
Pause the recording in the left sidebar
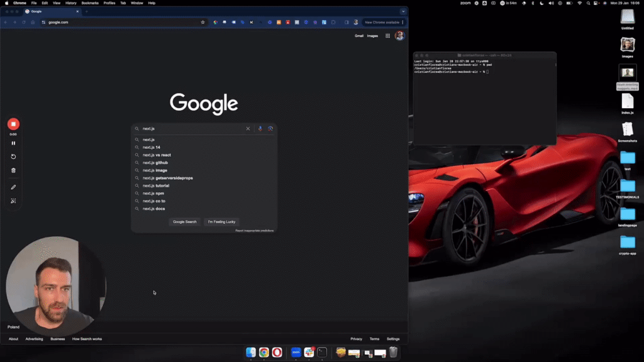(13, 143)
